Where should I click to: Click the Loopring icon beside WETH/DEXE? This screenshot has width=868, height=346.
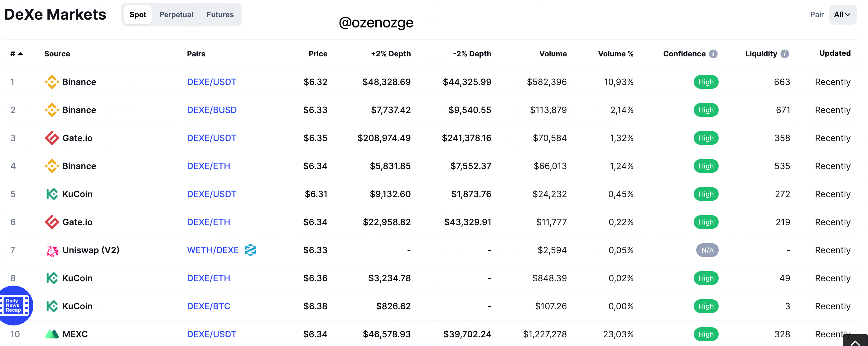pyautogui.click(x=250, y=250)
